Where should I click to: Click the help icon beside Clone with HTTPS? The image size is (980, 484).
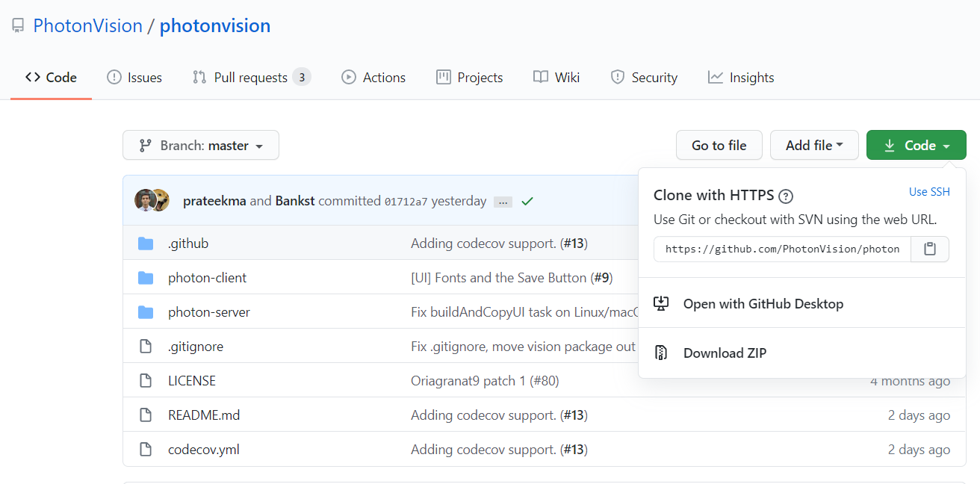[786, 196]
